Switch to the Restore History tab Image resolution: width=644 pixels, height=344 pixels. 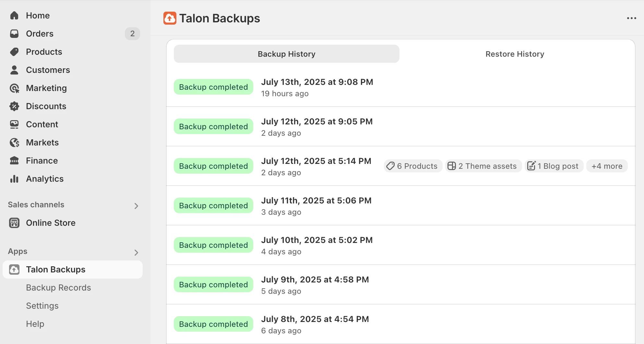(515, 54)
